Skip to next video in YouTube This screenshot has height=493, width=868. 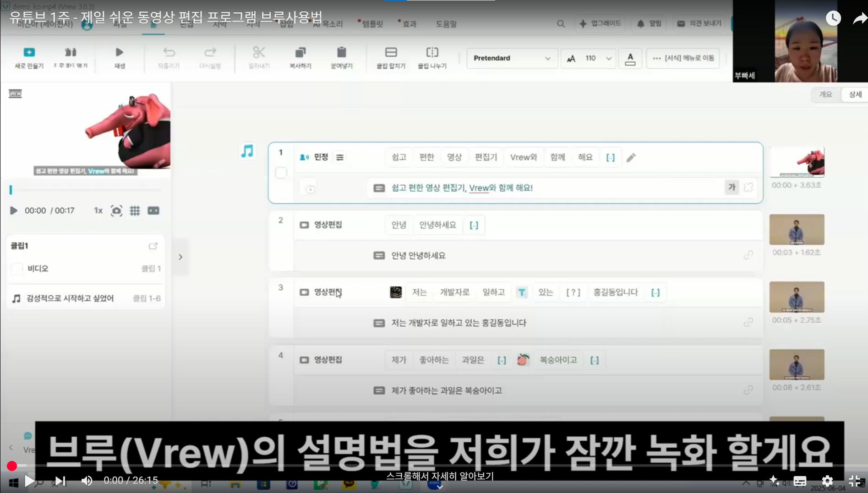60,481
